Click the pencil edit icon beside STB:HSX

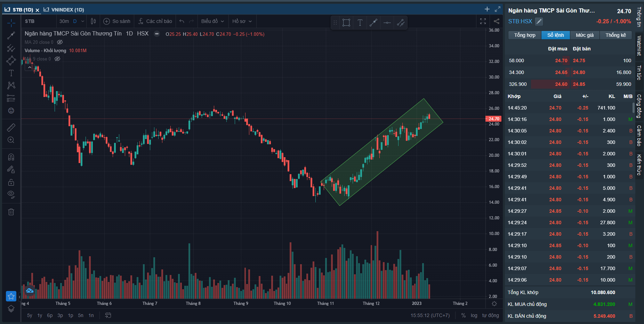pyautogui.click(x=539, y=22)
